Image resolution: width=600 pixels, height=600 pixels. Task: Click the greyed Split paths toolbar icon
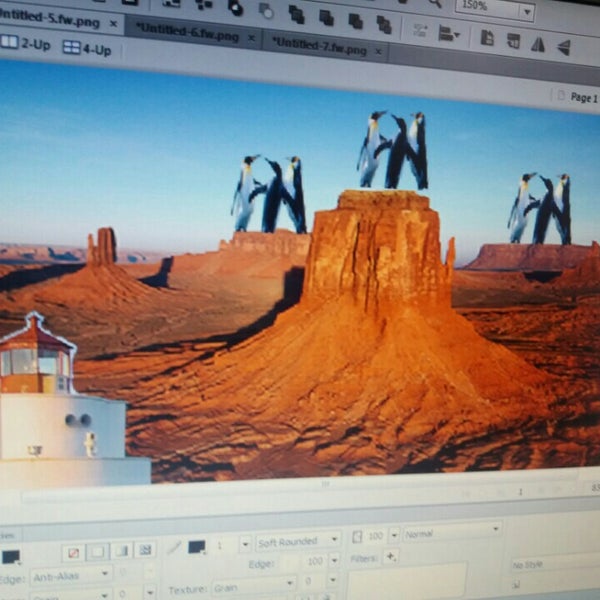coord(266,10)
